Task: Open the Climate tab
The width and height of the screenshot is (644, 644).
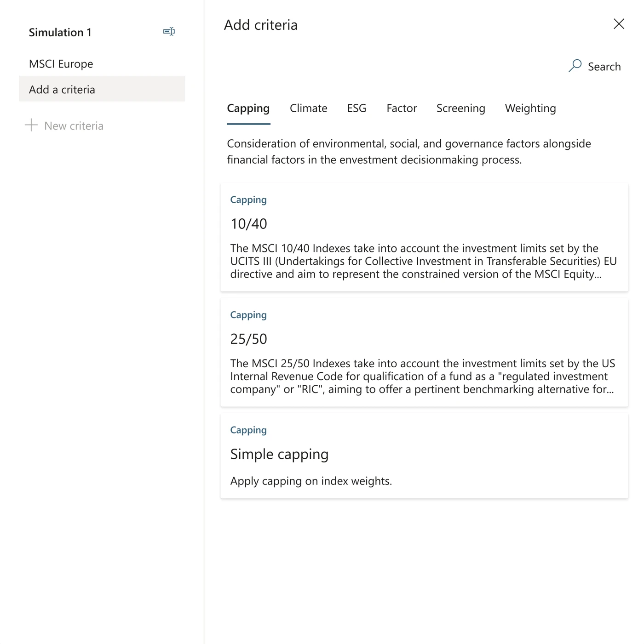Action: click(x=309, y=108)
